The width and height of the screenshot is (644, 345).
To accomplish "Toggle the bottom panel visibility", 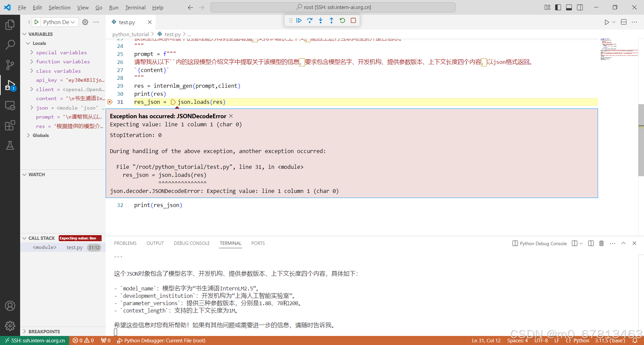I will coord(569,7).
